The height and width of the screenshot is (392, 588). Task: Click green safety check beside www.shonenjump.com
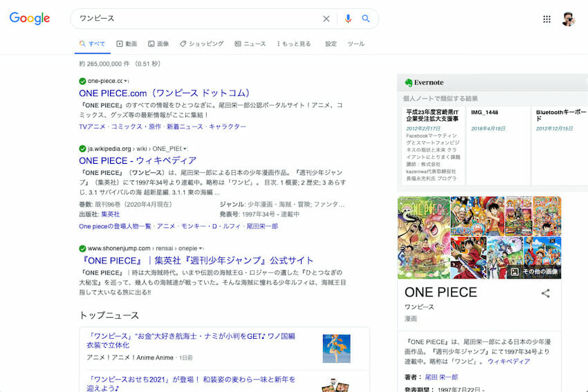coord(82,248)
